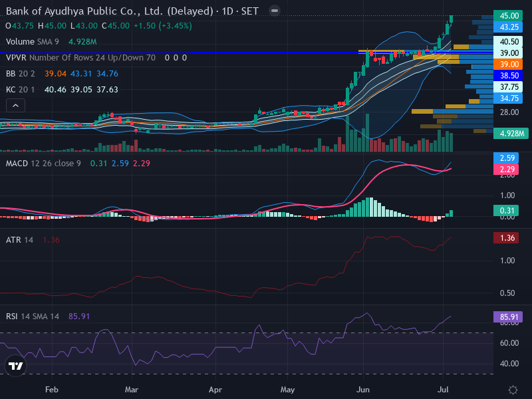Click the ATR 1.36 axis label
The width and height of the screenshot is (532, 399).
(x=506, y=238)
